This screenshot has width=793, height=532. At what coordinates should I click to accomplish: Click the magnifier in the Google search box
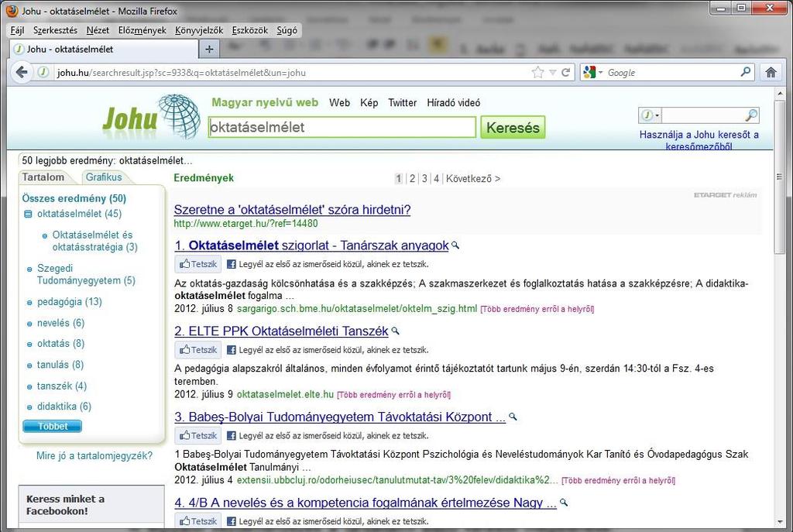(x=746, y=72)
